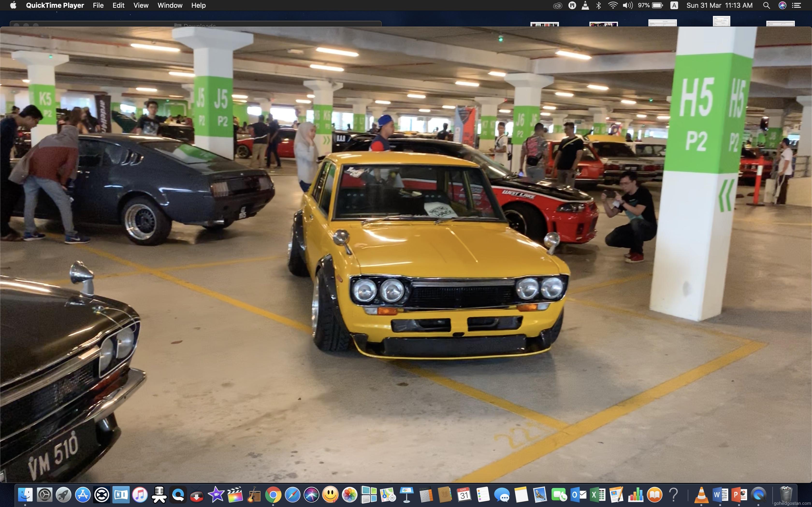Open Google Chrome from the Dock
Screen dimensions: 812x507
point(273,495)
